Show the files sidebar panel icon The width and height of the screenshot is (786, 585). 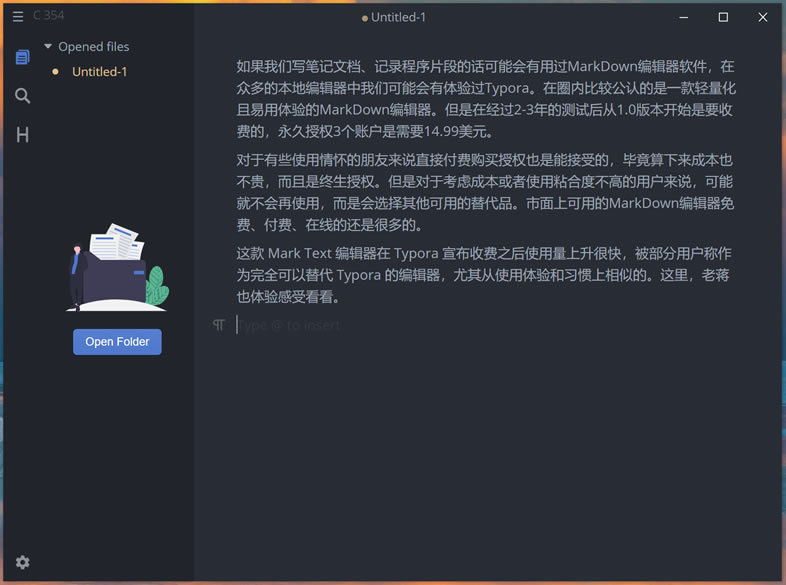23,57
